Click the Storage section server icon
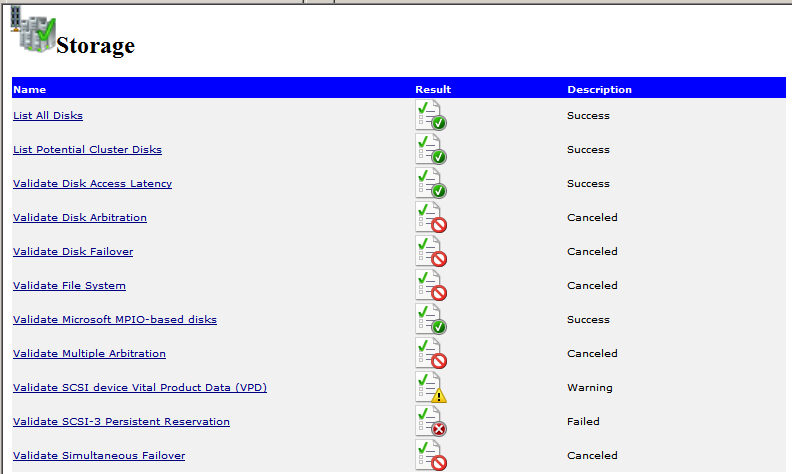This screenshot has height=474, width=792. (x=33, y=29)
